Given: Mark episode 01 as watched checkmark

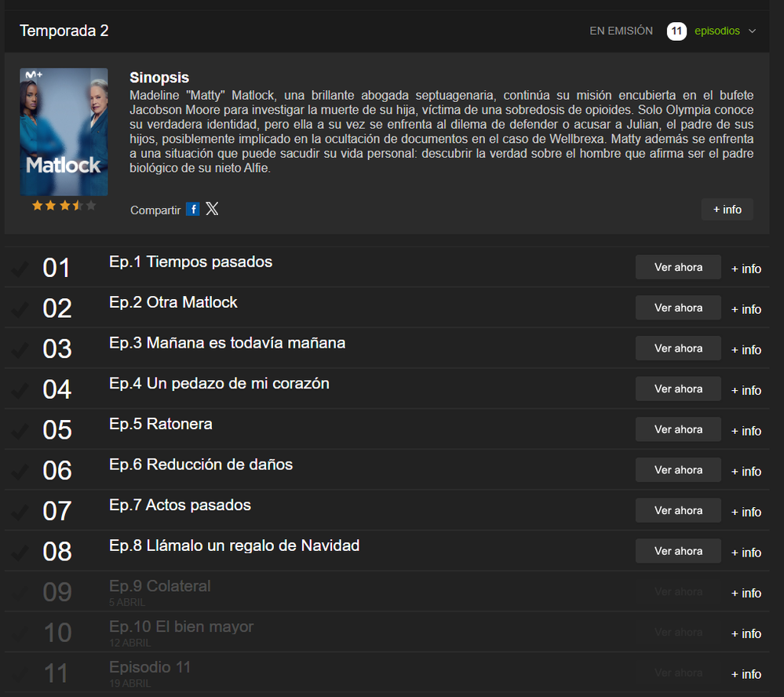Looking at the screenshot, I should (x=20, y=268).
